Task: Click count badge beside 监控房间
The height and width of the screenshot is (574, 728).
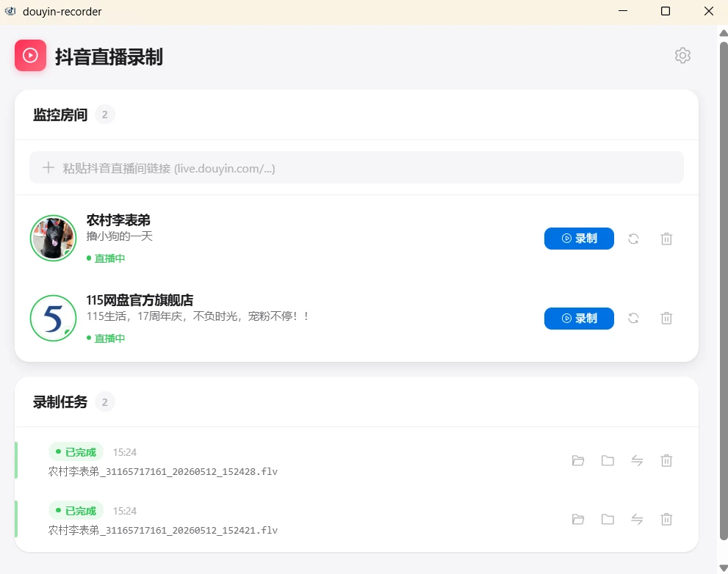Action: point(105,115)
